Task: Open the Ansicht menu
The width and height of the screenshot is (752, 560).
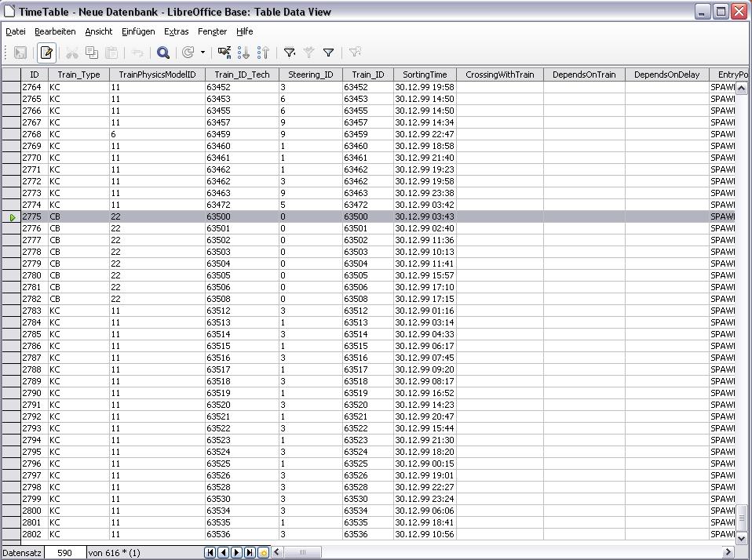Action: point(99,31)
